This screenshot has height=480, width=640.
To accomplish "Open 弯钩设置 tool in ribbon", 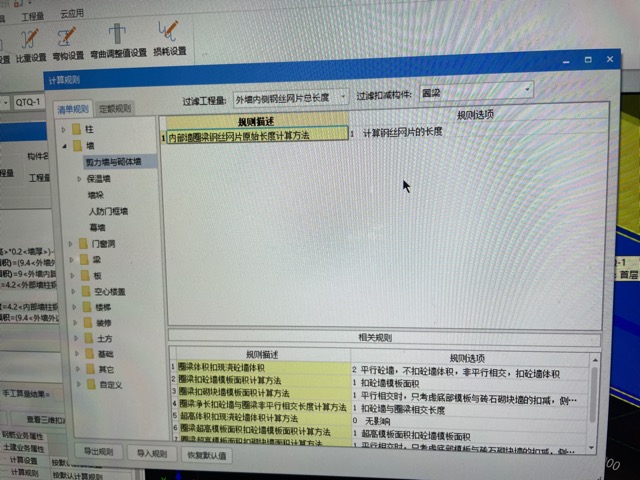I will (x=68, y=43).
